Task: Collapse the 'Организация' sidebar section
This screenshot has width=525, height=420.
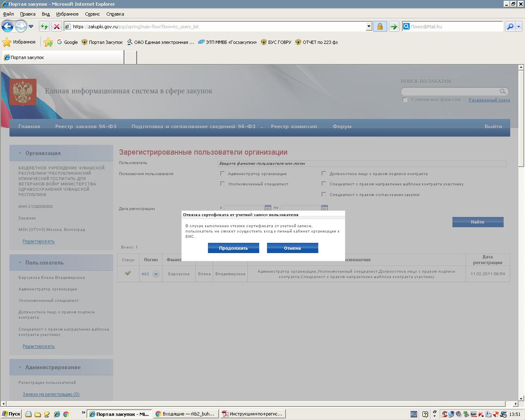Action: point(20,153)
